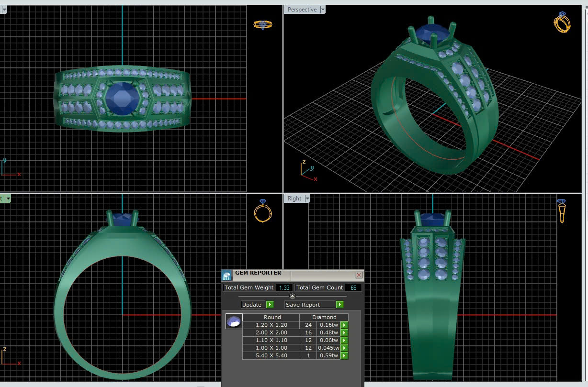Close the Gem Reporter panel
This screenshot has width=588, height=387.
[359, 275]
